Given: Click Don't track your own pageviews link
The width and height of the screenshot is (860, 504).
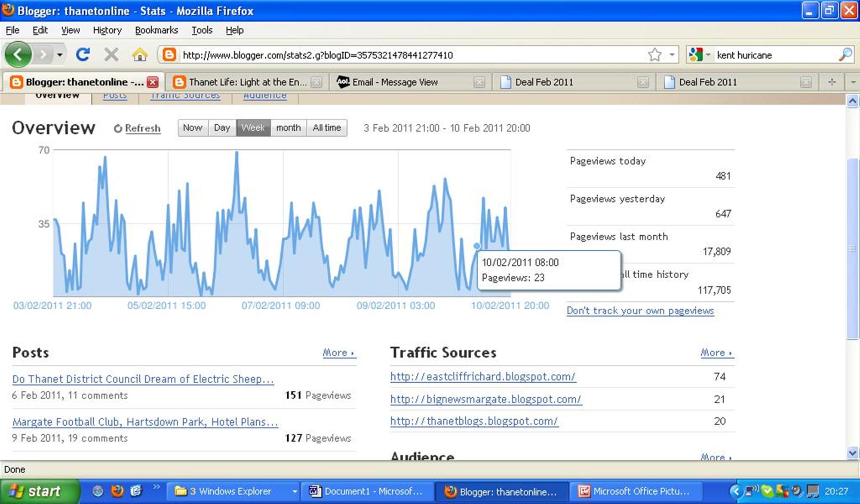Looking at the screenshot, I should (640, 310).
